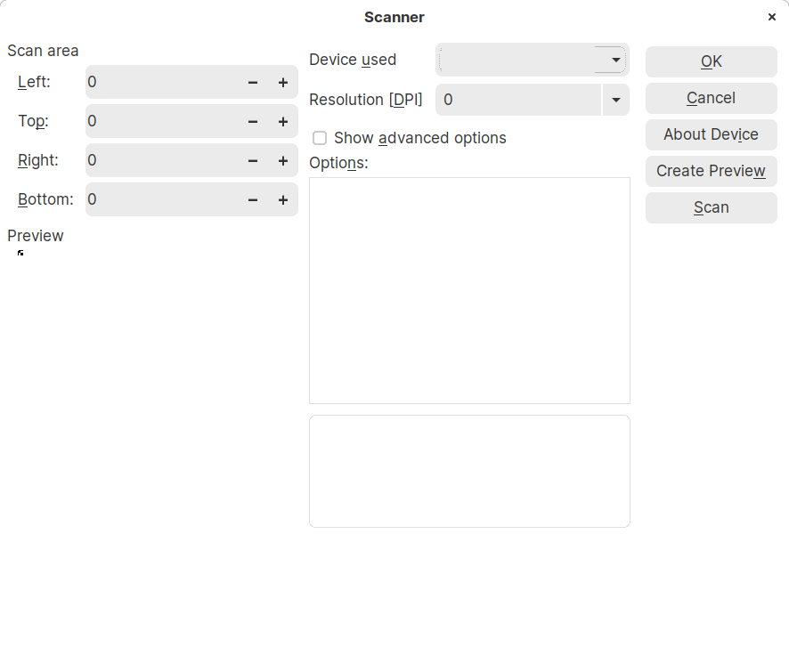Viewport: 789px width, 672px height.
Task: Cancel the Scanner dialog
Action: (711, 98)
